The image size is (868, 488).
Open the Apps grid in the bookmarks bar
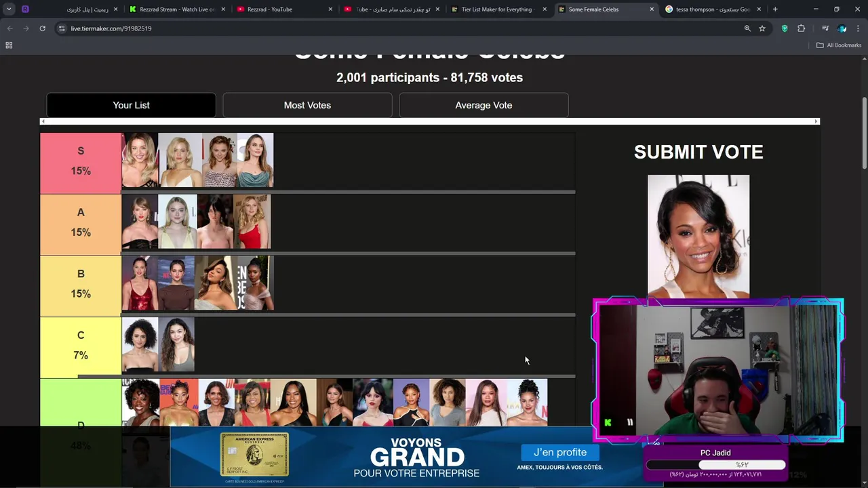pyautogui.click(x=9, y=45)
